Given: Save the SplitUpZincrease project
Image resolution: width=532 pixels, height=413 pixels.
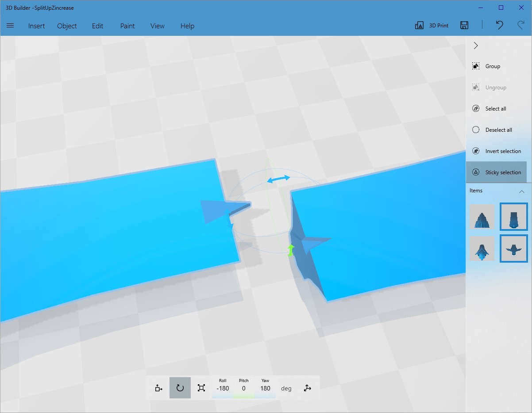Looking at the screenshot, I should click(x=464, y=25).
